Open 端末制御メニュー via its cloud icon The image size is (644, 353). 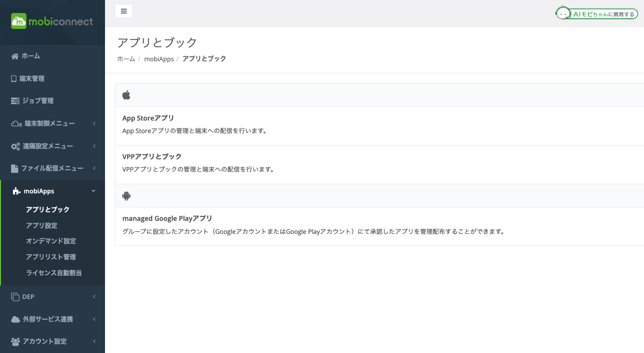point(15,123)
